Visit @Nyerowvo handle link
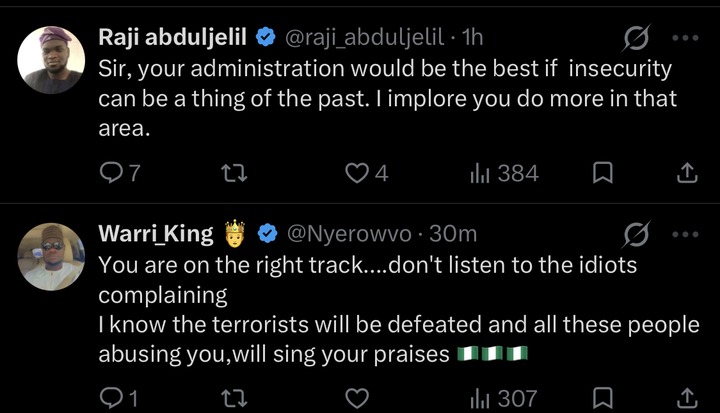Viewport: 720px width, 413px height. [350, 235]
